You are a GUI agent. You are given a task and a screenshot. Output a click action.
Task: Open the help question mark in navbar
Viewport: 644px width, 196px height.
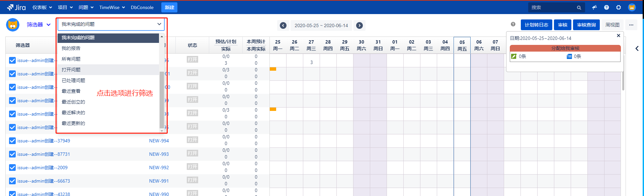tap(607, 7)
